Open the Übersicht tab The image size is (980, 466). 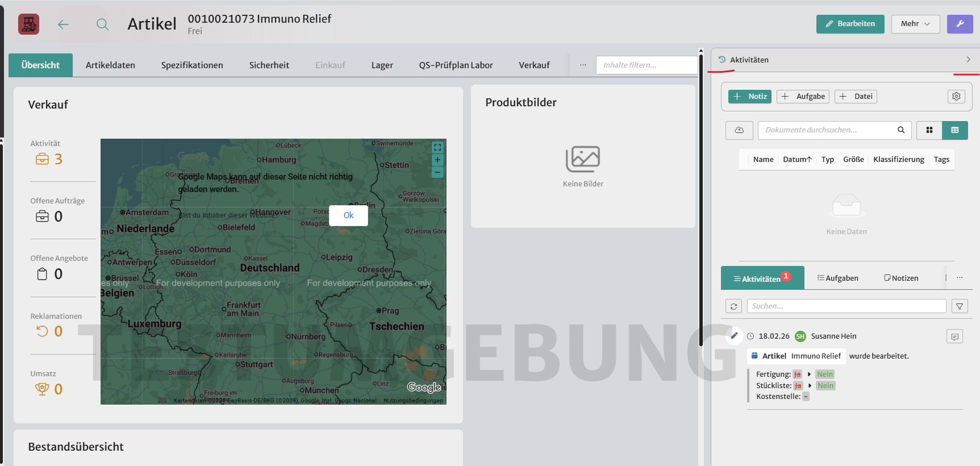click(40, 65)
